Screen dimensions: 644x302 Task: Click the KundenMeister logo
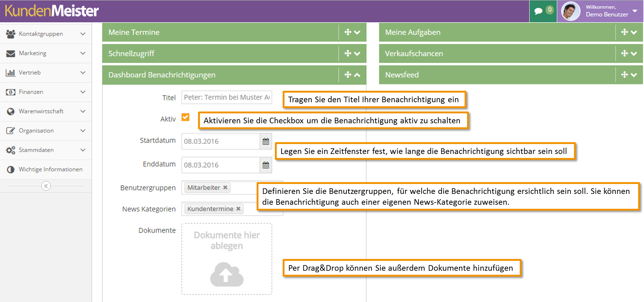tap(52, 11)
